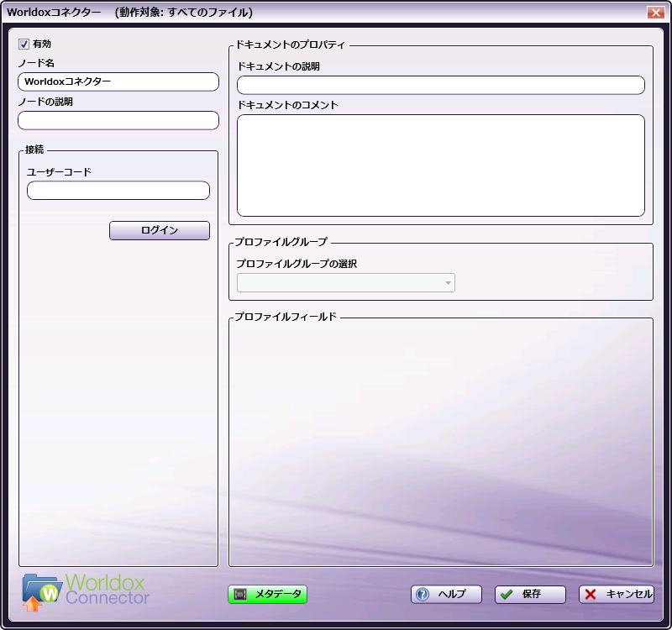Click the green メタデータ button
Viewport: 672px width, 630px height.
tap(267, 595)
